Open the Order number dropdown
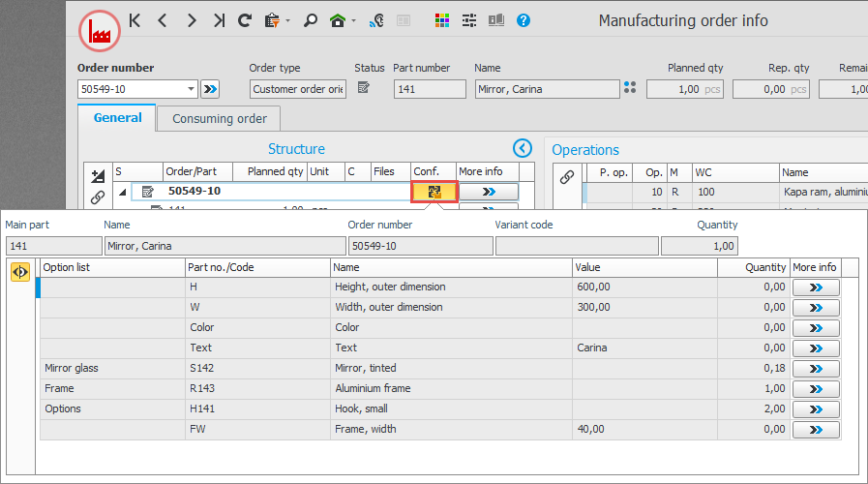The width and height of the screenshot is (868, 484). pos(190,89)
